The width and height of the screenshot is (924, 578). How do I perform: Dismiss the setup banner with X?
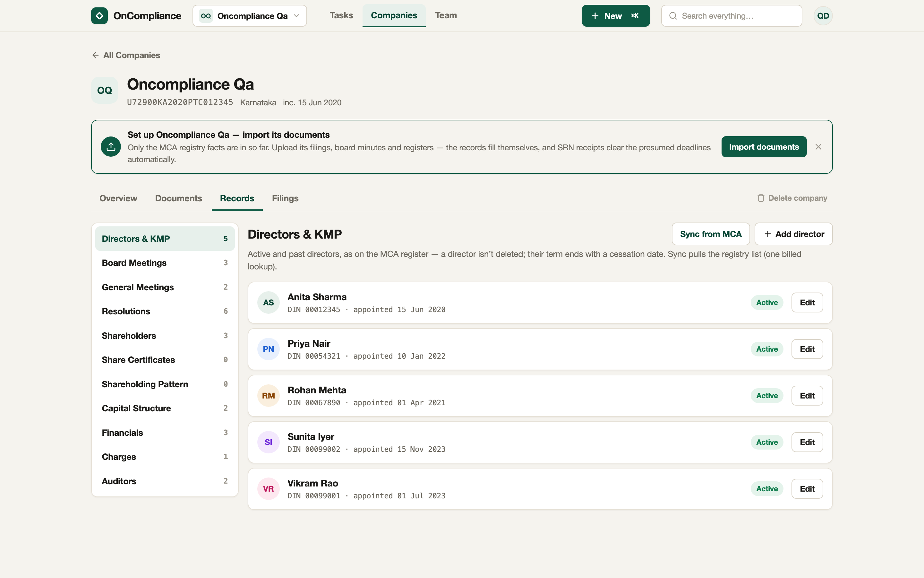(x=818, y=147)
